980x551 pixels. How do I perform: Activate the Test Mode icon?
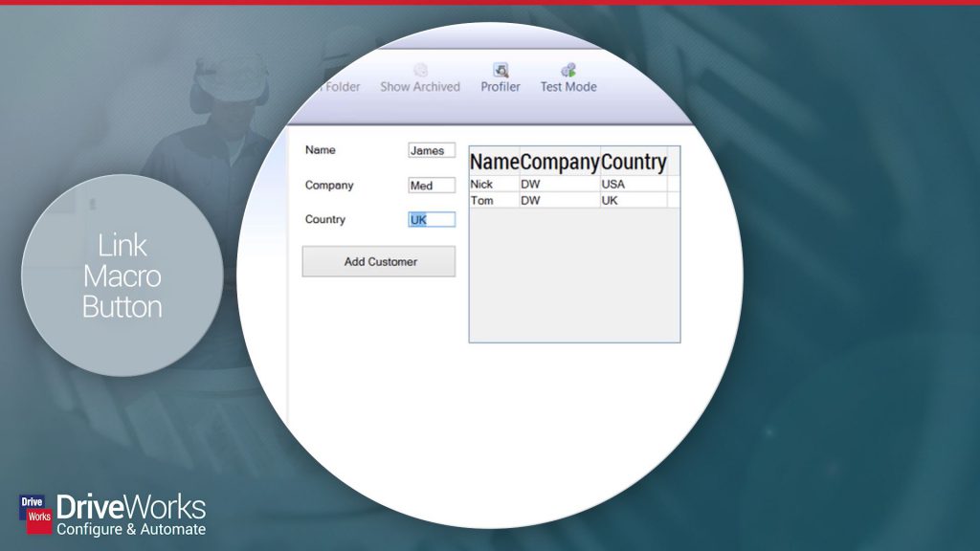(x=568, y=70)
